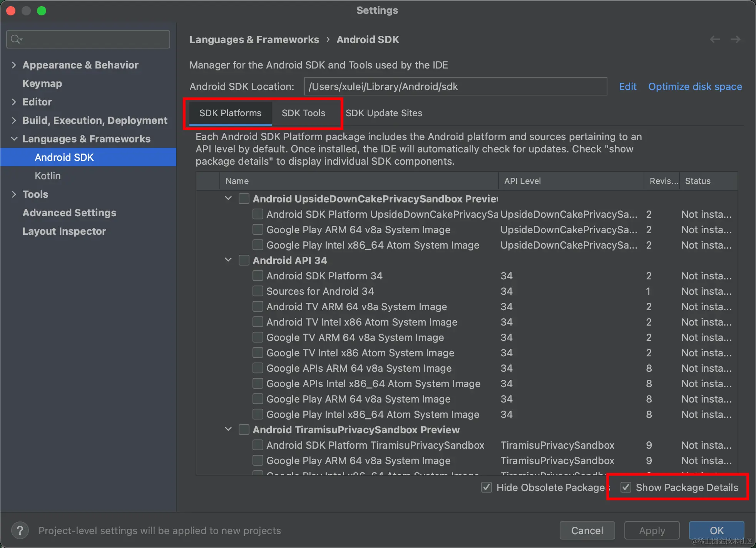
Task: Uncheck Hide Obsolete Packages
Action: [487, 487]
